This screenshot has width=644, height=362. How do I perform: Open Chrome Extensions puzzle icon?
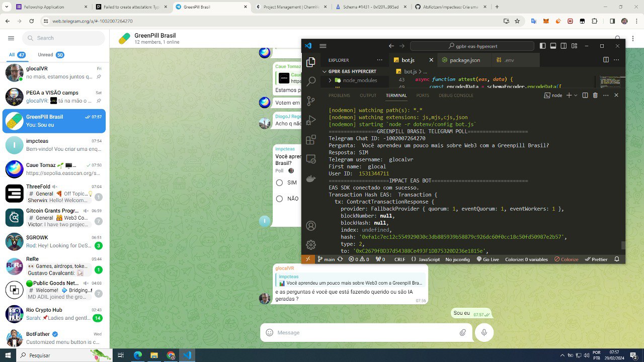click(595, 21)
